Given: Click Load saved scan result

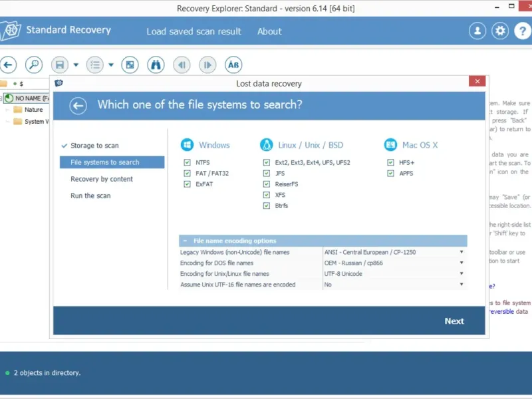Looking at the screenshot, I should click(x=194, y=31).
